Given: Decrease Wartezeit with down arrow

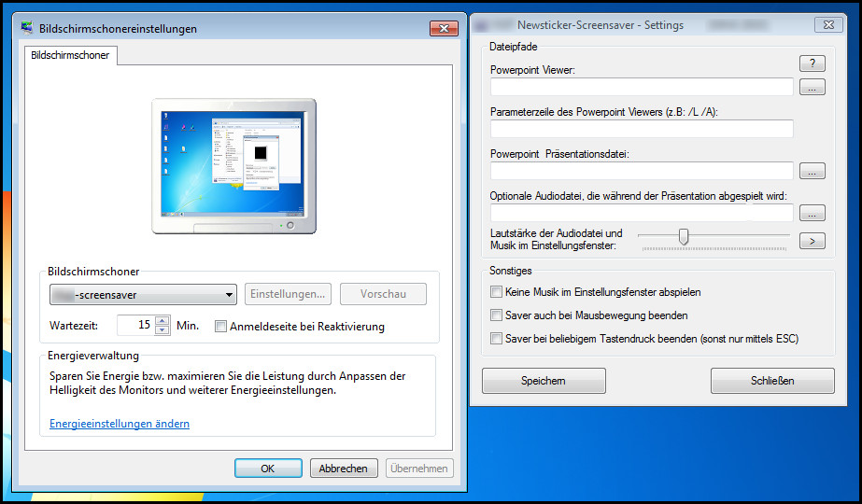Looking at the screenshot, I should 163,330.
